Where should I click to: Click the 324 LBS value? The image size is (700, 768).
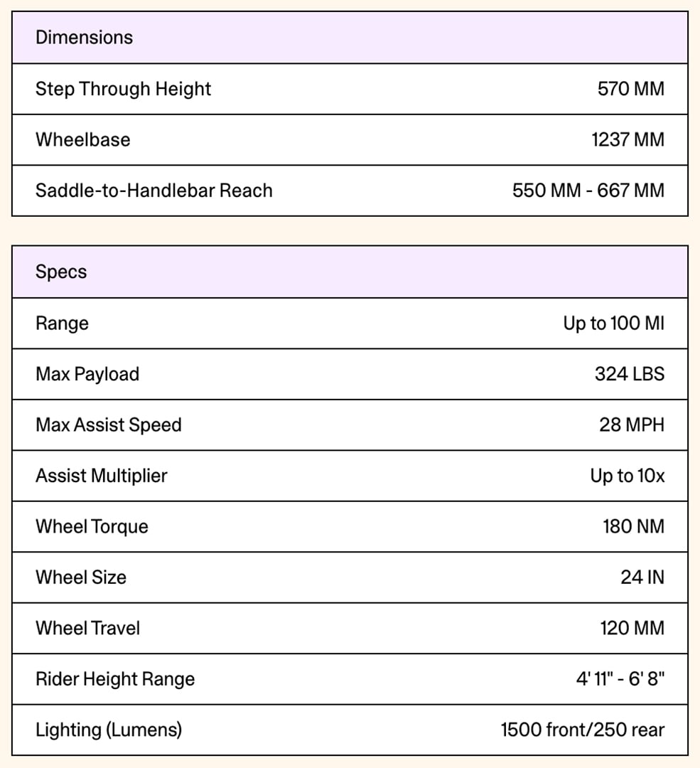coord(629,374)
